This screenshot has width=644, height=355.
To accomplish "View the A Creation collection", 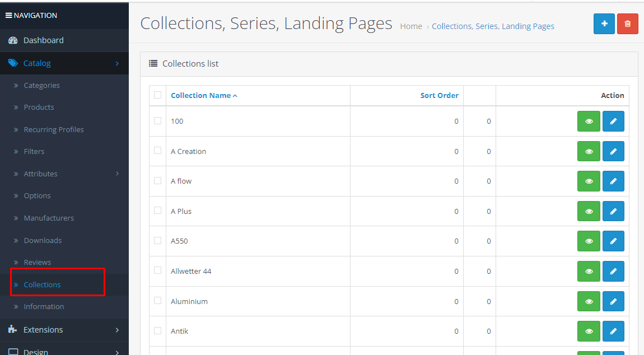I will point(589,151).
